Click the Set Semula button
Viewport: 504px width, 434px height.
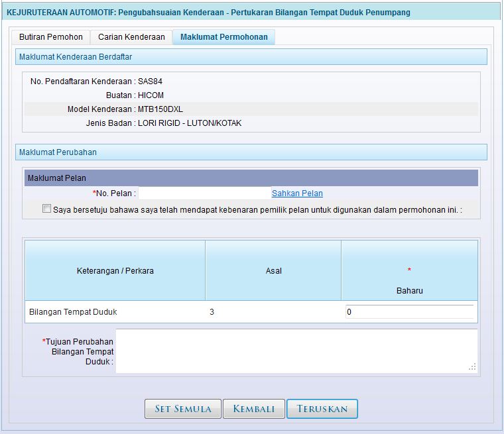point(183,409)
